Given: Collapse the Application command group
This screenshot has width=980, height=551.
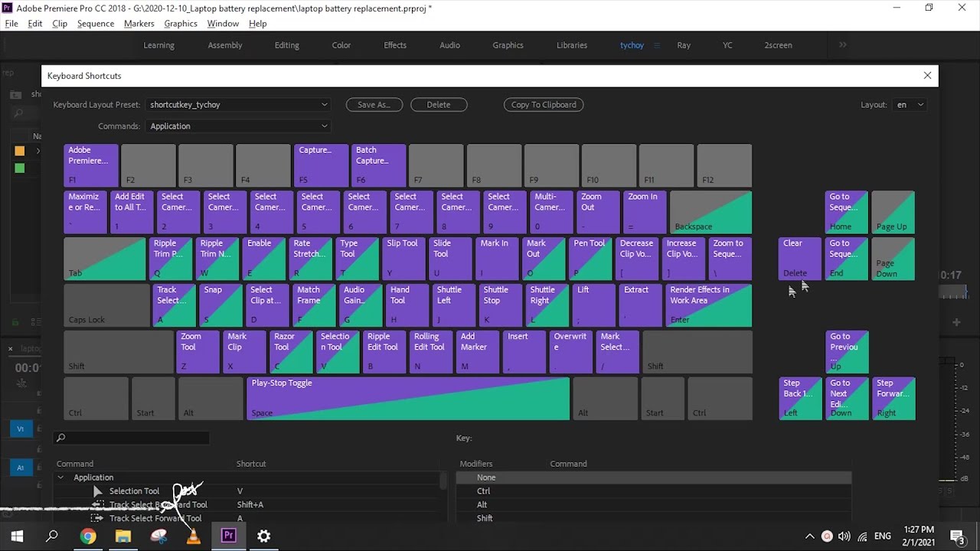Looking at the screenshot, I should [x=60, y=478].
